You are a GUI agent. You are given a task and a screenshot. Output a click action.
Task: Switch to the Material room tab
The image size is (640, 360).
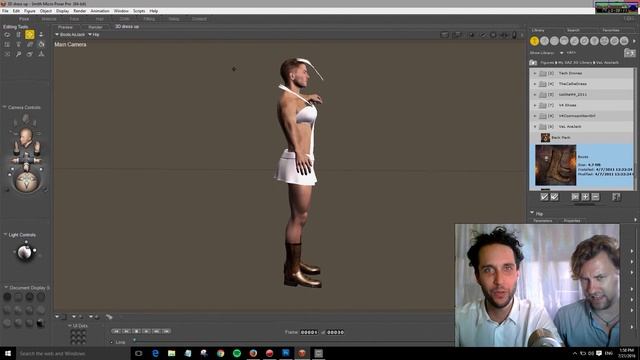click(49, 19)
